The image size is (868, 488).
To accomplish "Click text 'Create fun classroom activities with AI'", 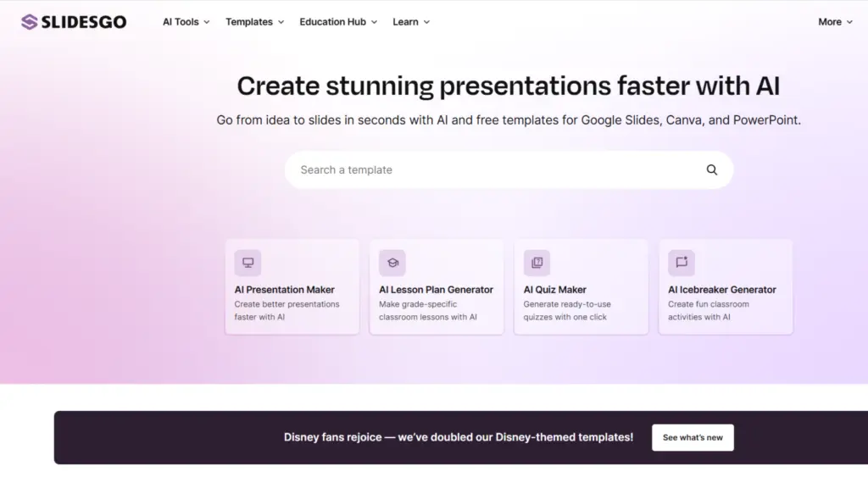I will coord(709,310).
